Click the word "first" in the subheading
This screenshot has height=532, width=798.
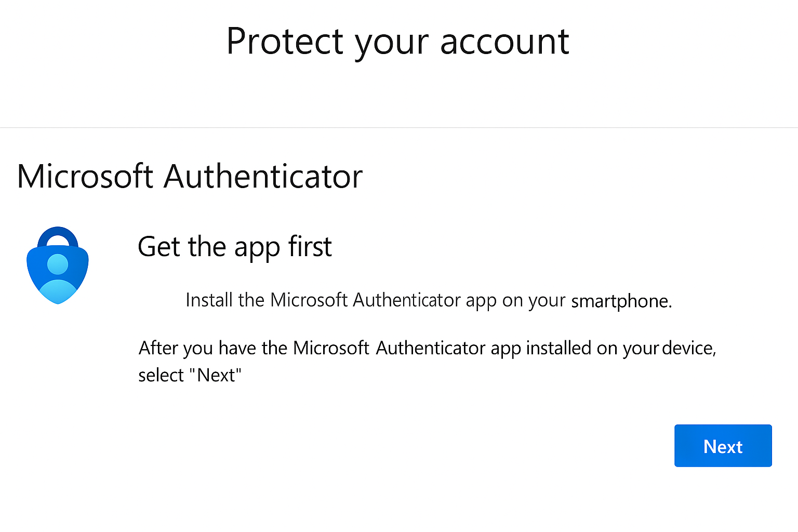[310, 247]
